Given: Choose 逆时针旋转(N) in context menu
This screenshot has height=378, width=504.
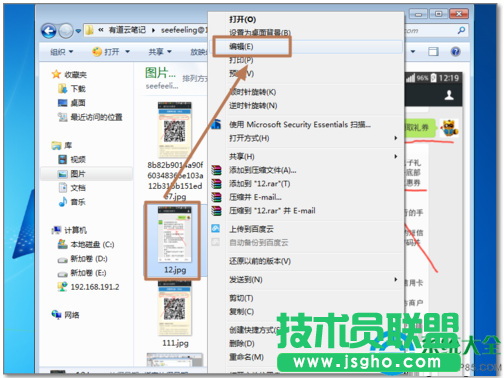Looking at the screenshot, I should [253, 105].
